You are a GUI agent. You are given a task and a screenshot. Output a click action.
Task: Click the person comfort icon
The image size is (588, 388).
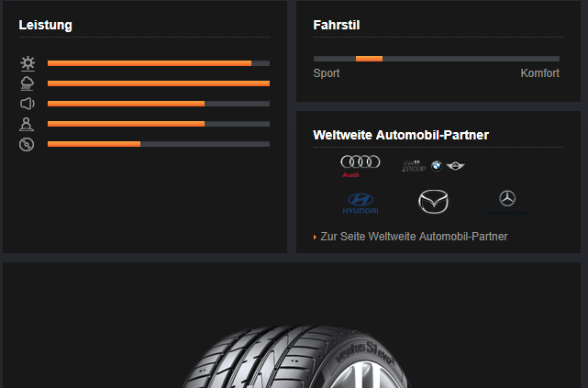coord(27,124)
